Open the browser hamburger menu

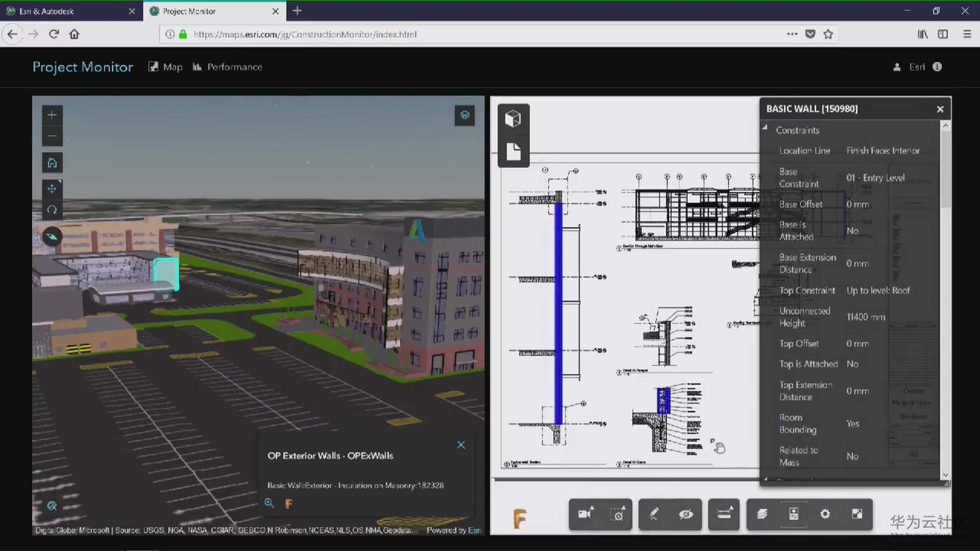pos(967,34)
